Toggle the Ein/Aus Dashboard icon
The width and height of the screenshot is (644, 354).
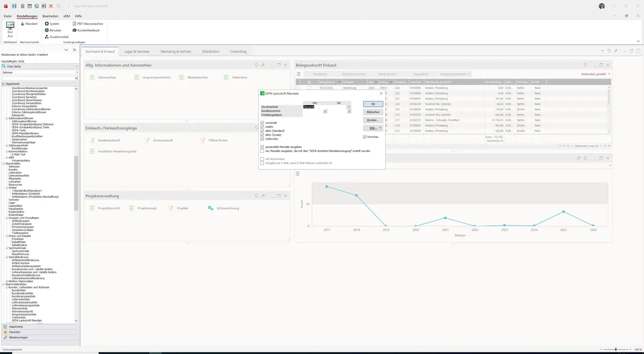click(x=10, y=29)
